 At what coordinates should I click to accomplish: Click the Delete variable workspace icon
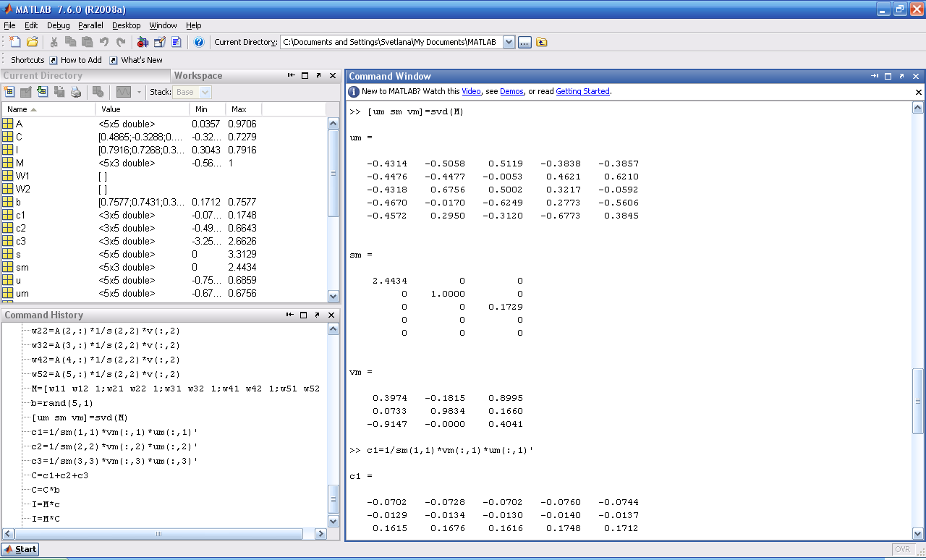tap(98, 92)
